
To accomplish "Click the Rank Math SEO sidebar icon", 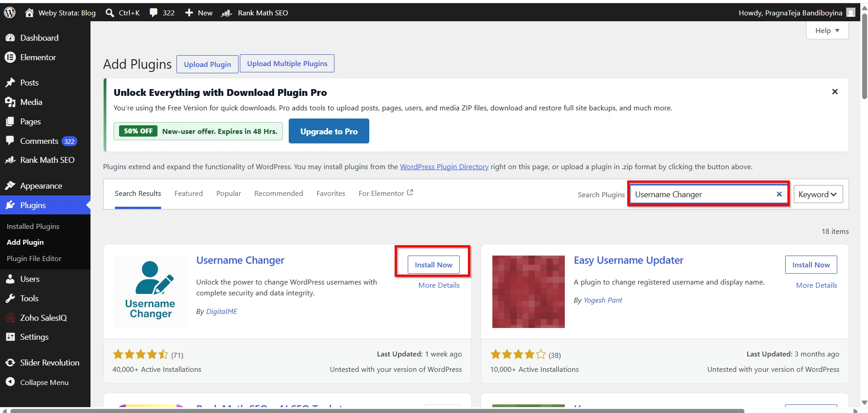I will (x=10, y=160).
